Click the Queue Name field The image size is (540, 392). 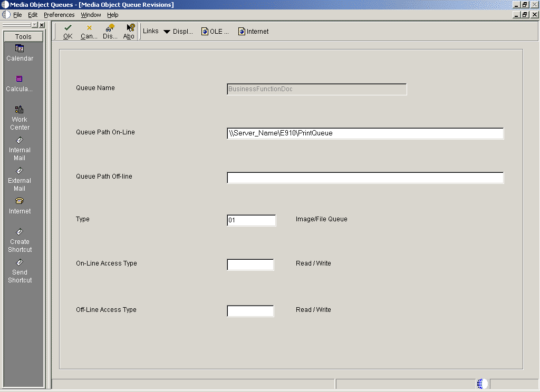[x=317, y=89]
